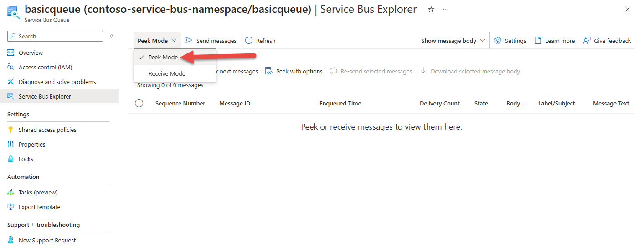This screenshot has height=252, width=644.
Task: Click the Label/Subject column header
Action: click(556, 104)
